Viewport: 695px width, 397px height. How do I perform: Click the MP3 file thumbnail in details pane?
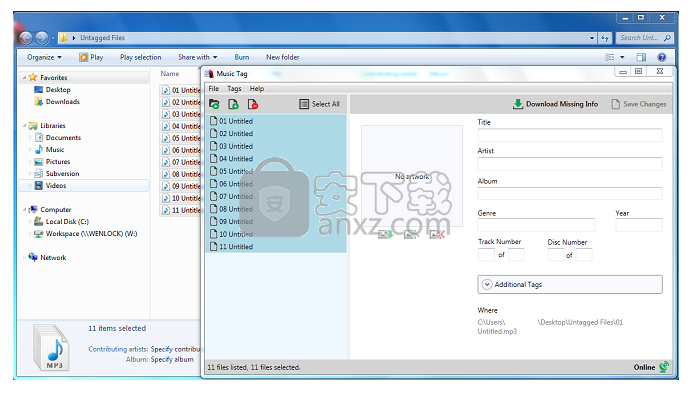tap(51, 348)
